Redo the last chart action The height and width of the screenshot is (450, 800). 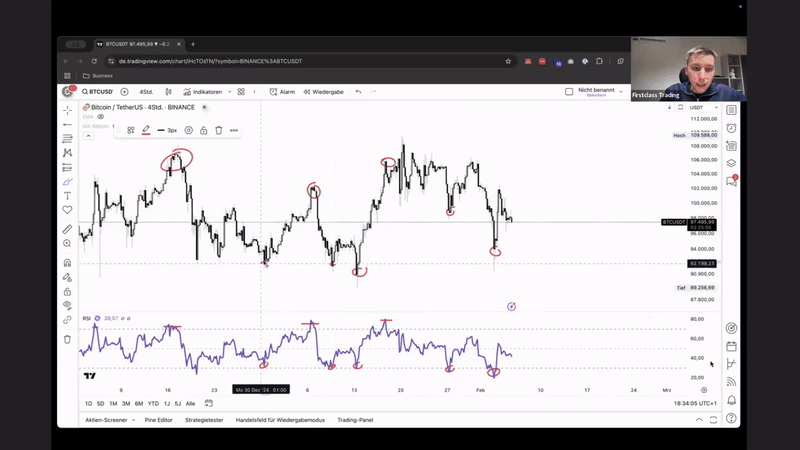pos(373,92)
